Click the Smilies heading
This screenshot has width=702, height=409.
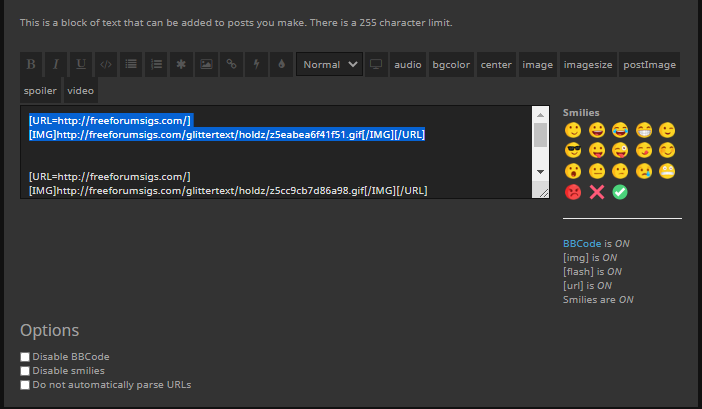581,113
